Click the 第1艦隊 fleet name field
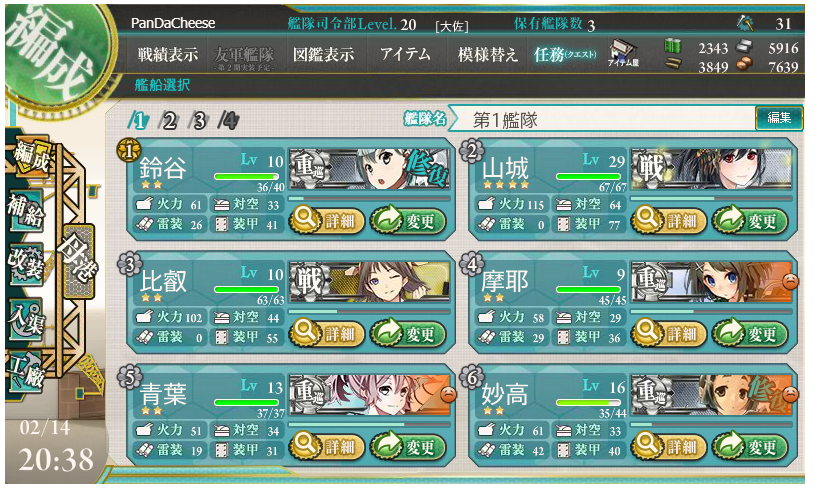This screenshot has height=492, width=819. click(603, 120)
